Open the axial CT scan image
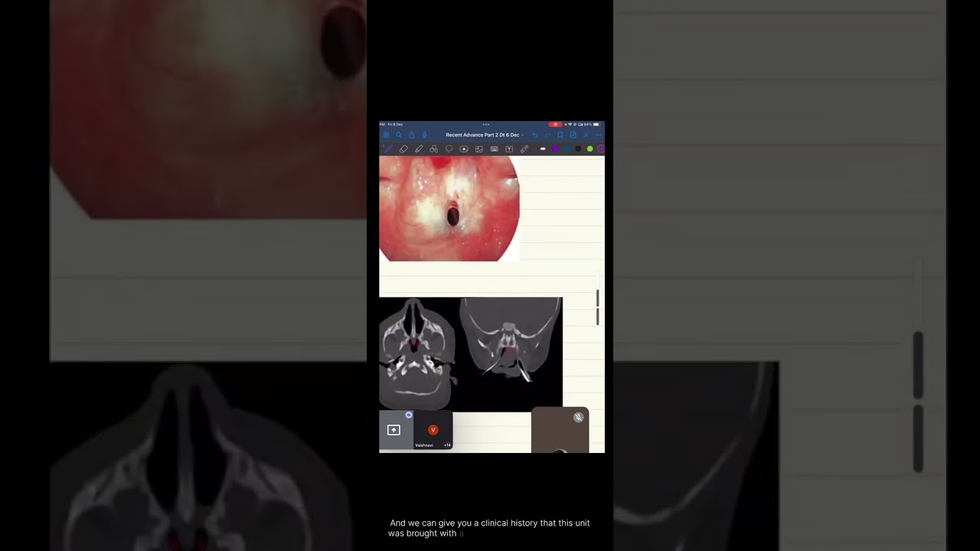980x551 pixels. click(418, 354)
